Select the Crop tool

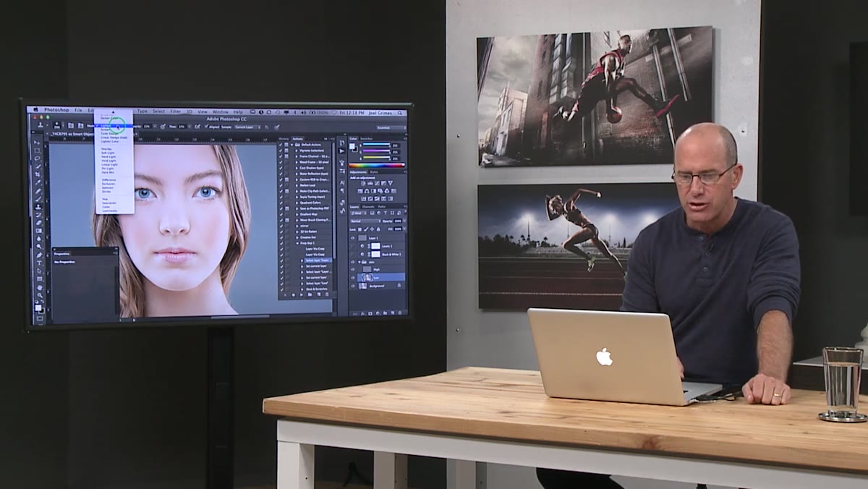coord(37,174)
